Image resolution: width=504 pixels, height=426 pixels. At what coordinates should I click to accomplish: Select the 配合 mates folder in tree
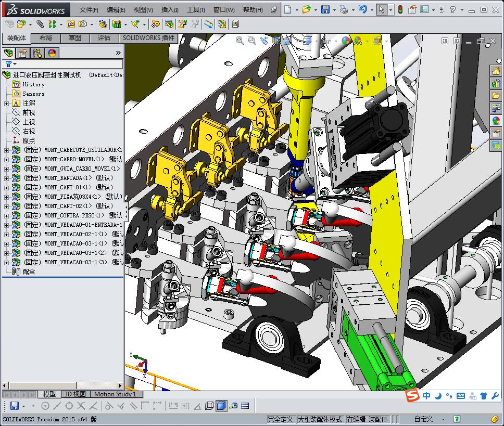pos(23,272)
